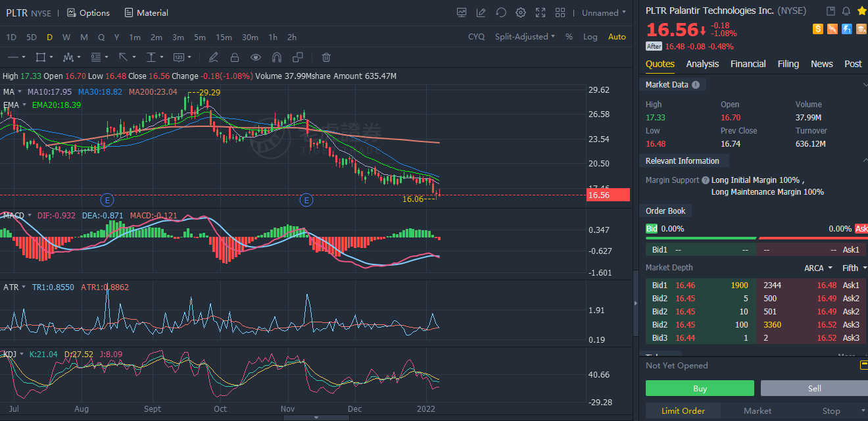The image size is (868, 421).
Task: Toggle the magnet snap mode
Action: coord(277,57)
